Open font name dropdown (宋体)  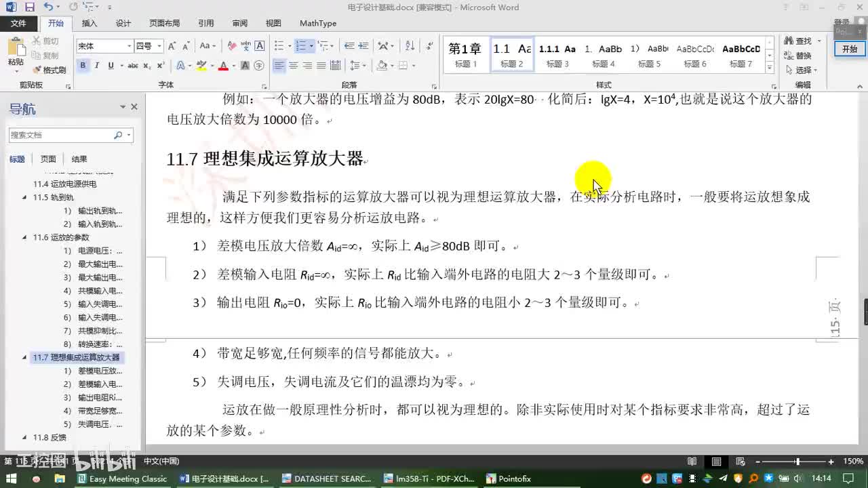129,46
